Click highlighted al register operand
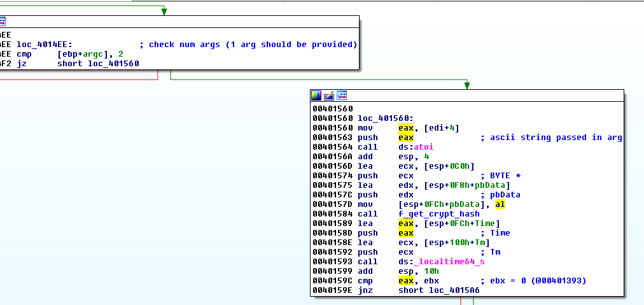644x305 pixels. [x=500, y=204]
